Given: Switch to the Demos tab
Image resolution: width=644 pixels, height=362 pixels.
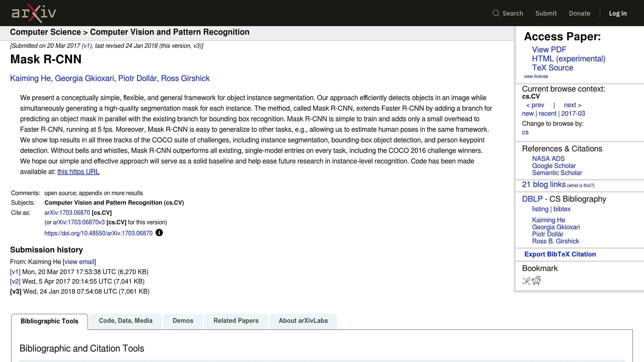Looking at the screenshot, I should [183, 321].
